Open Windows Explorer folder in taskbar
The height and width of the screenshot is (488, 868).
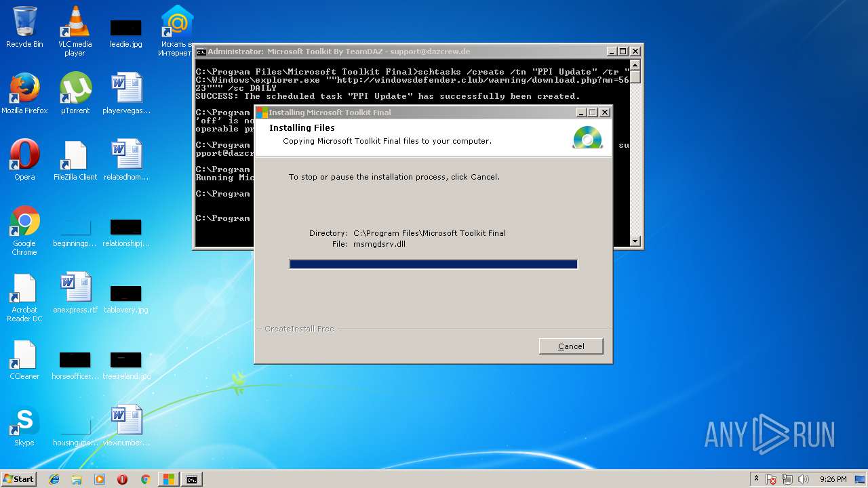click(x=77, y=479)
